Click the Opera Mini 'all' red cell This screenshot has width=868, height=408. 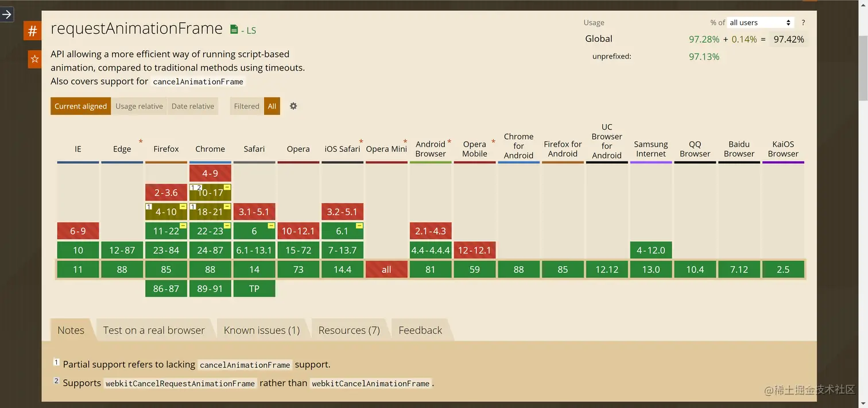386,270
